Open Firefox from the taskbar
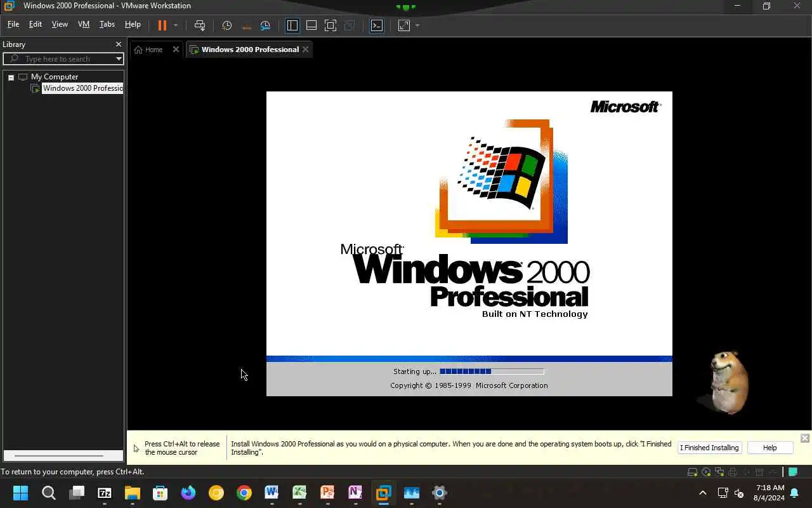Viewport: 812px width, 508px height. 188,493
